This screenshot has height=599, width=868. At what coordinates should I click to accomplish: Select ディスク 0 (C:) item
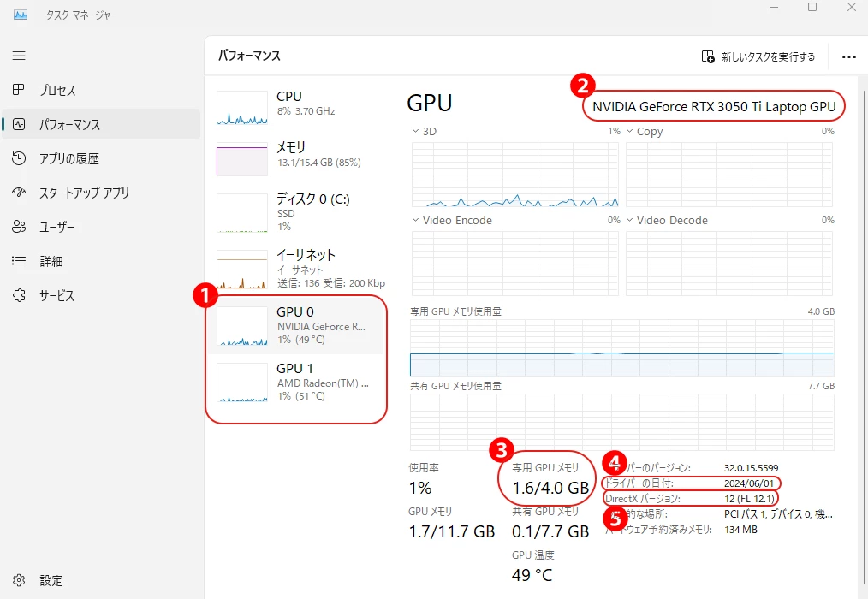pos(296,212)
